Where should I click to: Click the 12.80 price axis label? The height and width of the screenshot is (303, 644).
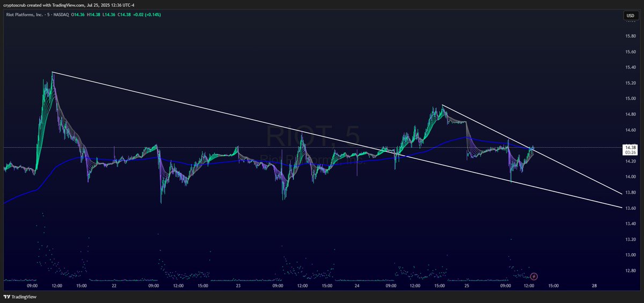[631, 270]
